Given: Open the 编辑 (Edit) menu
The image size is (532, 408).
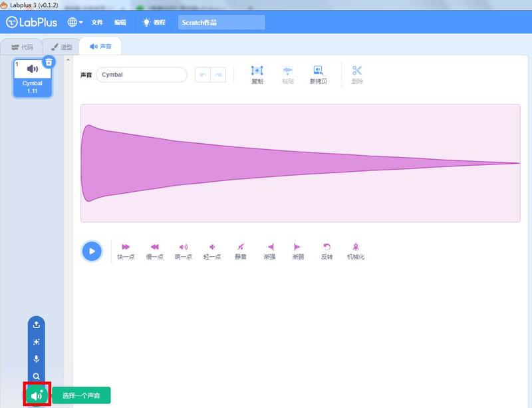Looking at the screenshot, I should point(120,22).
